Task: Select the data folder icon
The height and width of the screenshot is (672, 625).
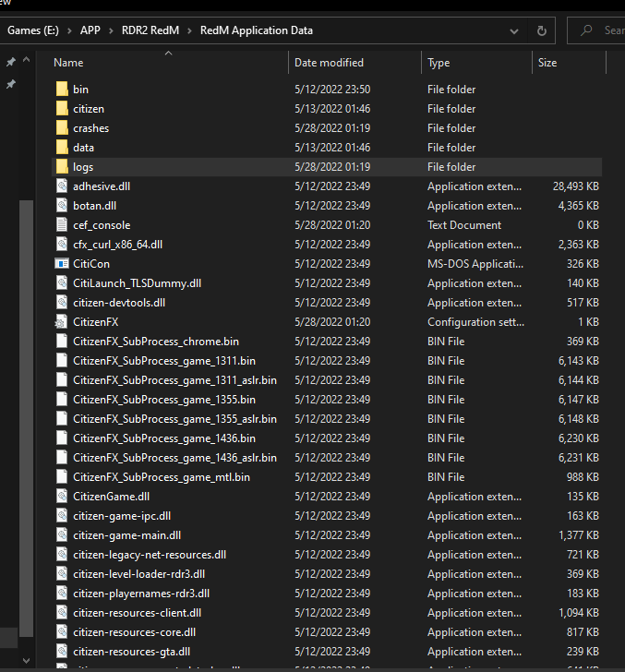Action: click(x=62, y=148)
